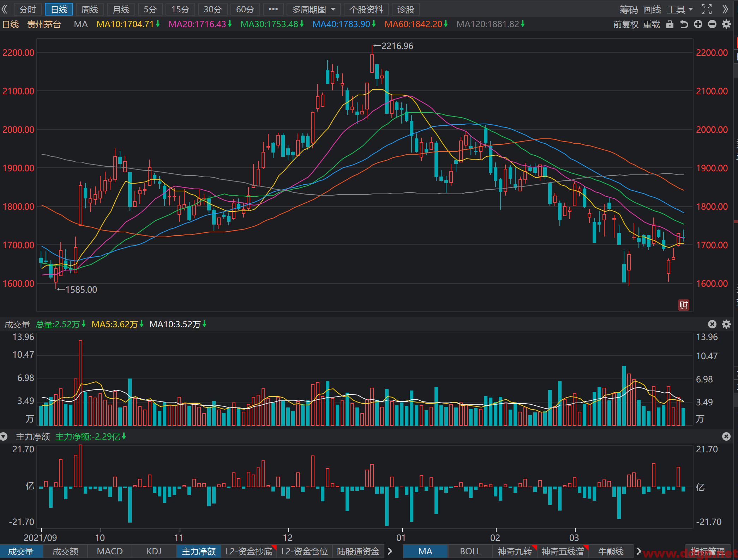Select 神奇九转 overlay tab
Screen dimensions: 738x560
[x=515, y=552]
